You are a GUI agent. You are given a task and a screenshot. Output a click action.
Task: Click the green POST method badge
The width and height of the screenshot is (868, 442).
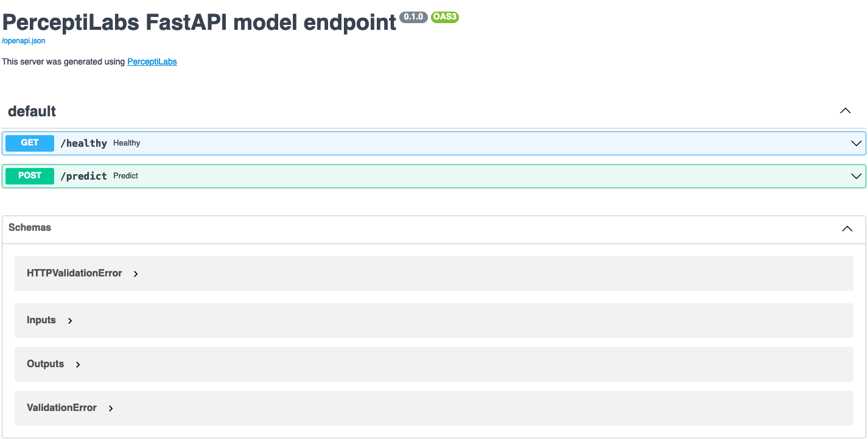coord(29,176)
